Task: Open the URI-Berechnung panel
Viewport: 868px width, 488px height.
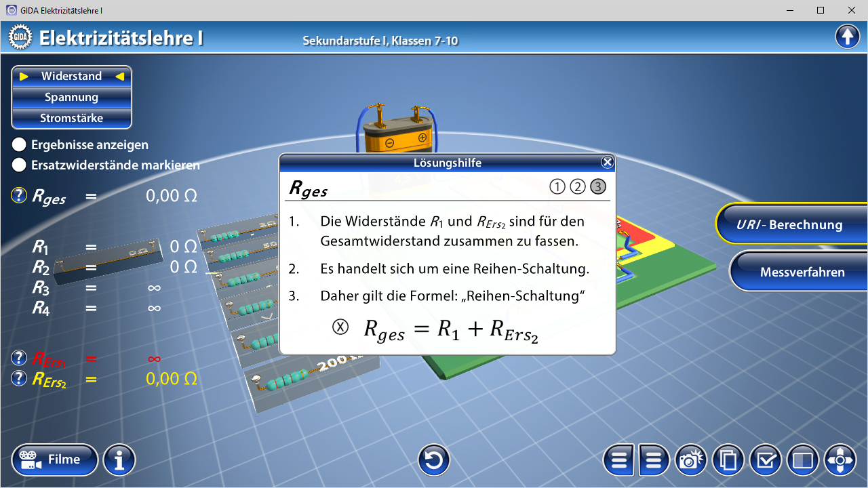Action: coord(790,225)
